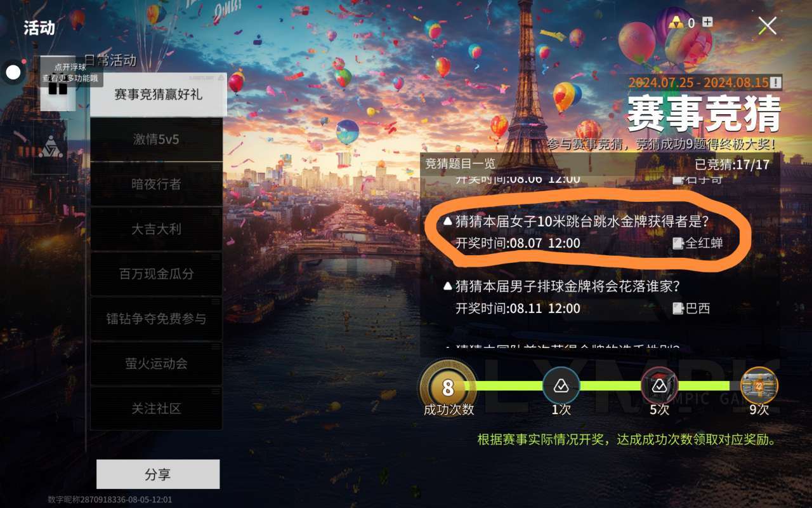Click the gold triangle currency icon
This screenshot has width=812, height=508.
[x=677, y=22]
